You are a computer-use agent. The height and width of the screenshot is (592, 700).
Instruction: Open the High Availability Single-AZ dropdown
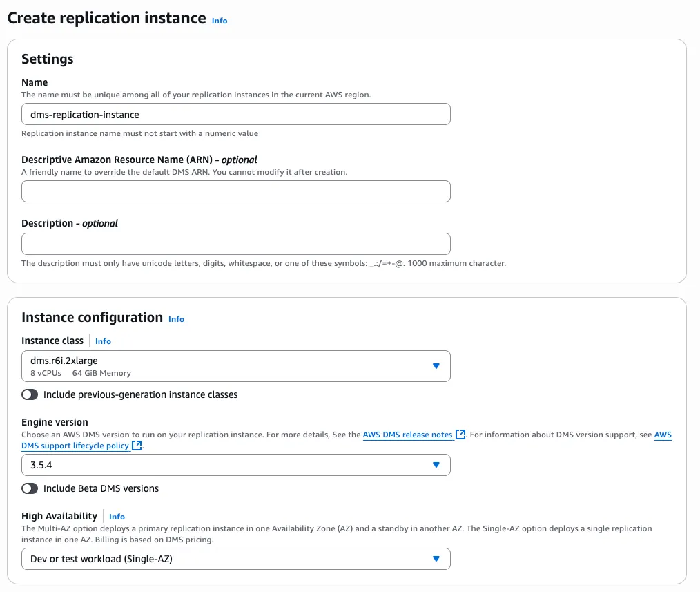235,558
